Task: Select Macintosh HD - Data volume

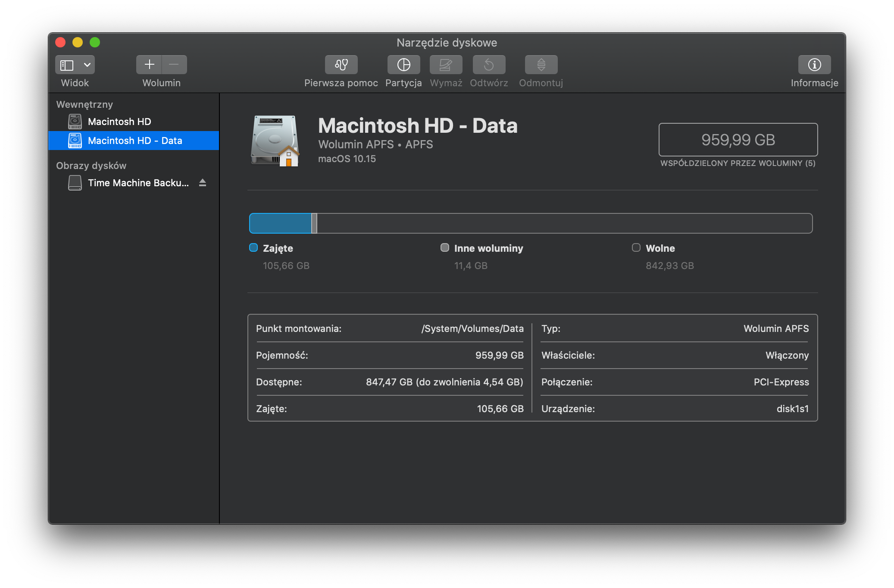Action: click(x=134, y=141)
